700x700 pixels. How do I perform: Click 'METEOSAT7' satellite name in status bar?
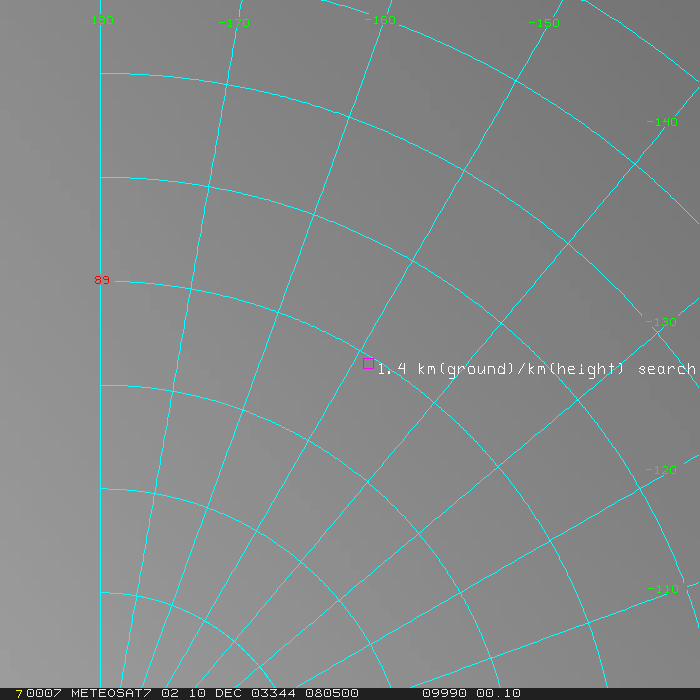111,693
